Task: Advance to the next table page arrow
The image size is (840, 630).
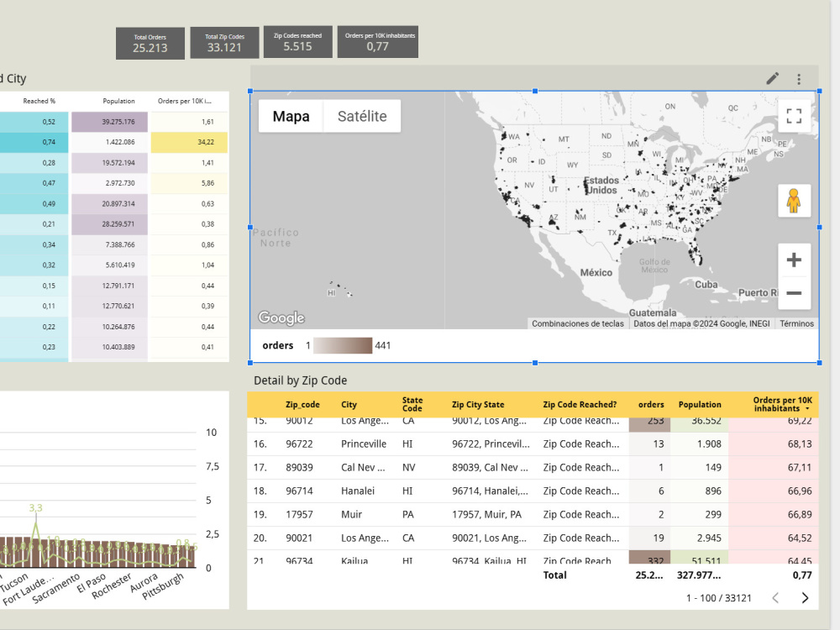Action: click(x=805, y=597)
